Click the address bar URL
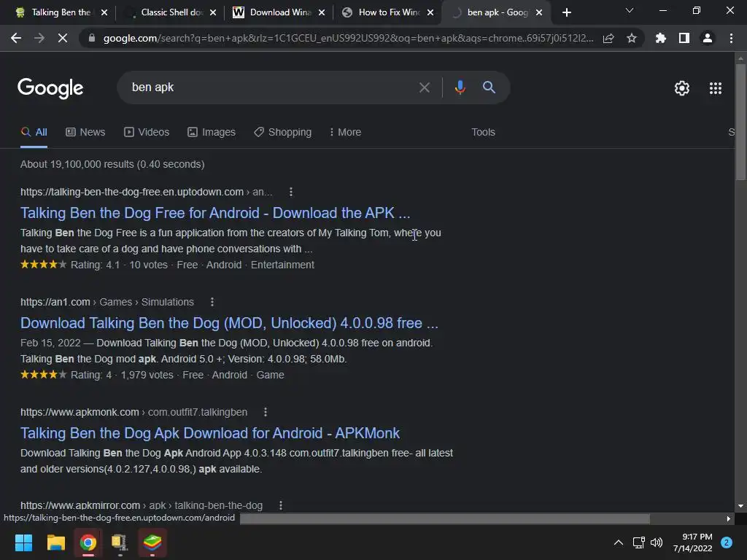The image size is (747, 560). (348, 38)
